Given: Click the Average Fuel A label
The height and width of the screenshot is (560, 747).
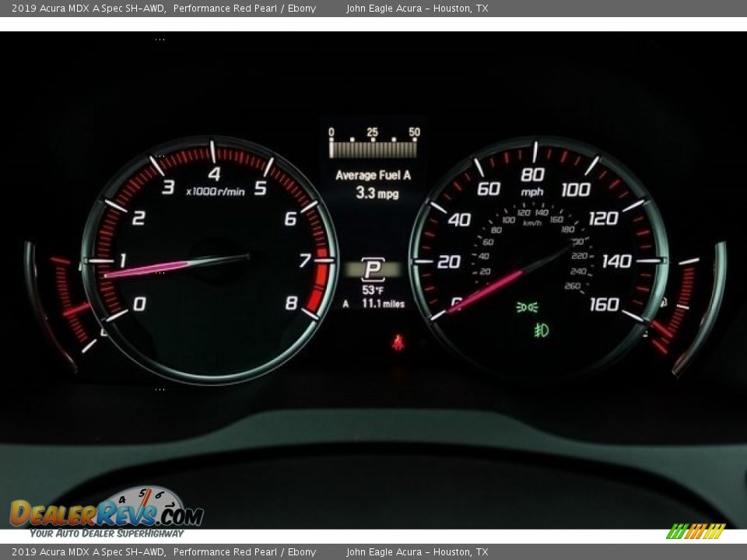Looking at the screenshot, I should click(x=373, y=176).
